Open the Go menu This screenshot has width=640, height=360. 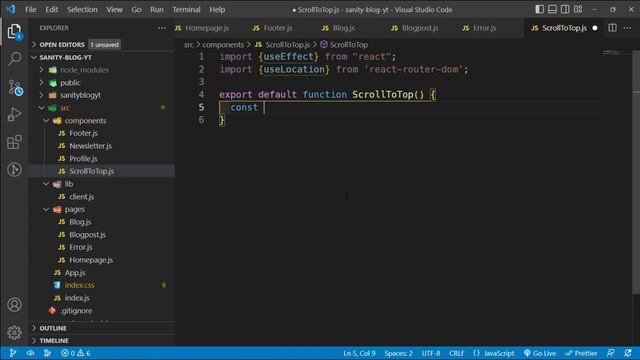[x=136, y=9]
